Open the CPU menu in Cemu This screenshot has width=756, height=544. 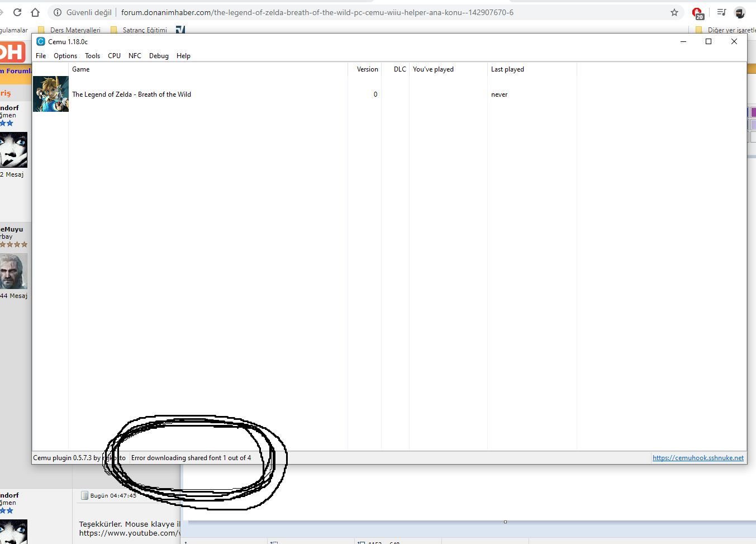tap(114, 56)
